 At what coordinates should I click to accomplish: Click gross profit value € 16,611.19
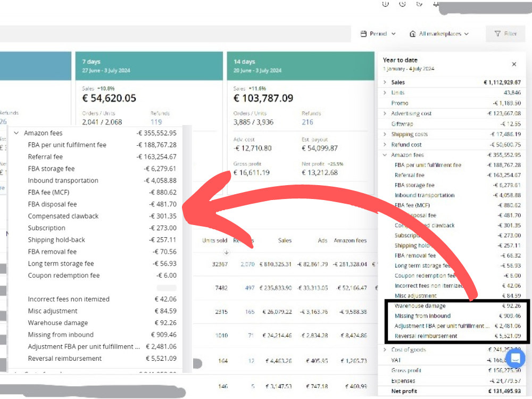click(252, 173)
